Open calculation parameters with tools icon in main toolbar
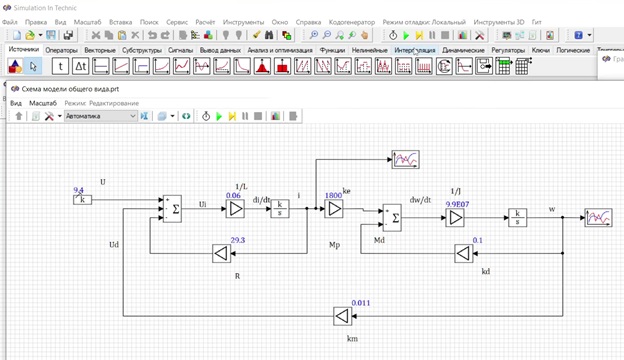This screenshot has height=360, width=624. 480,35
